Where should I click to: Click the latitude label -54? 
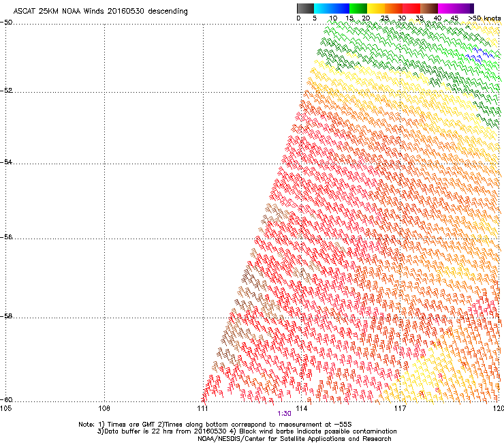(x=6, y=162)
